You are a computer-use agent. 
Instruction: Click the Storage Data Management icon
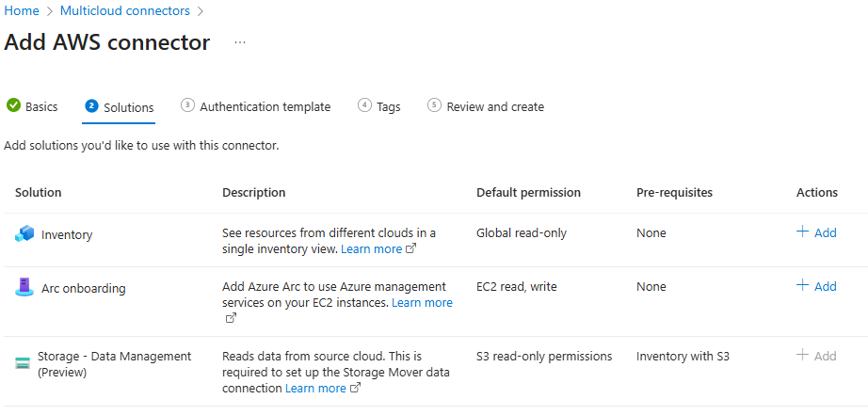click(23, 363)
